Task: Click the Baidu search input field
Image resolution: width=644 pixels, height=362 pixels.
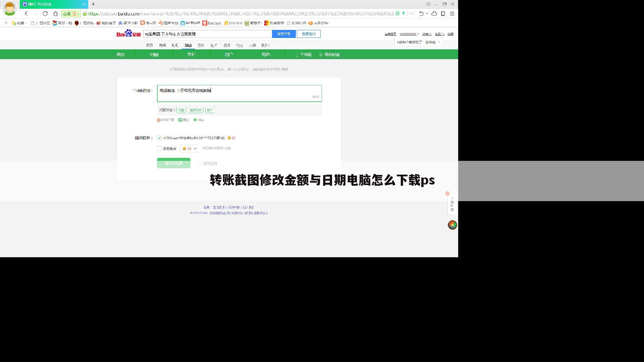Action: click(207, 34)
